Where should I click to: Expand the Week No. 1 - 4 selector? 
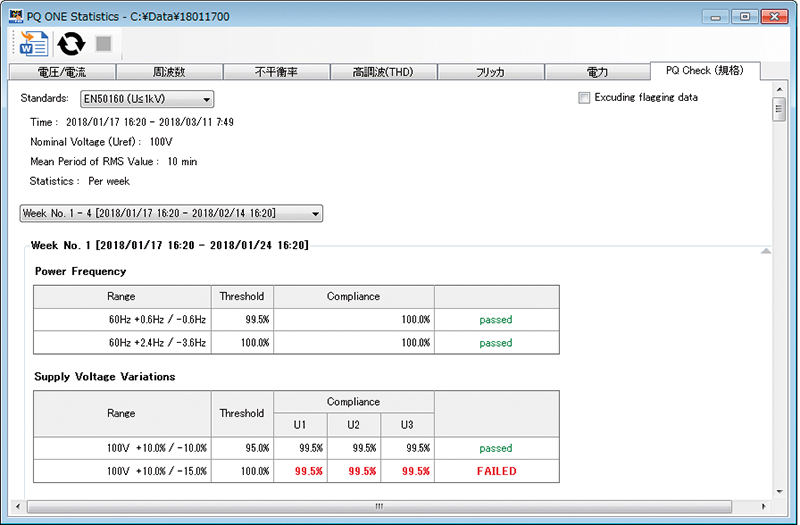[171, 213]
